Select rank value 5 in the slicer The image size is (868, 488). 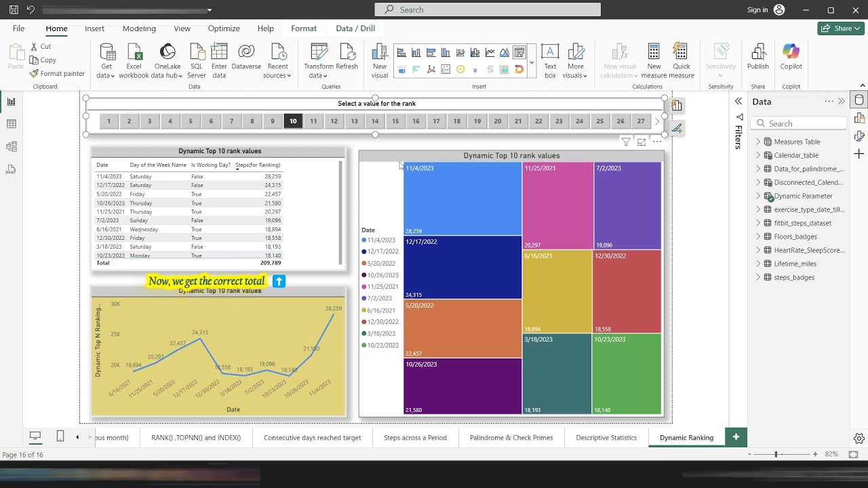pos(191,121)
